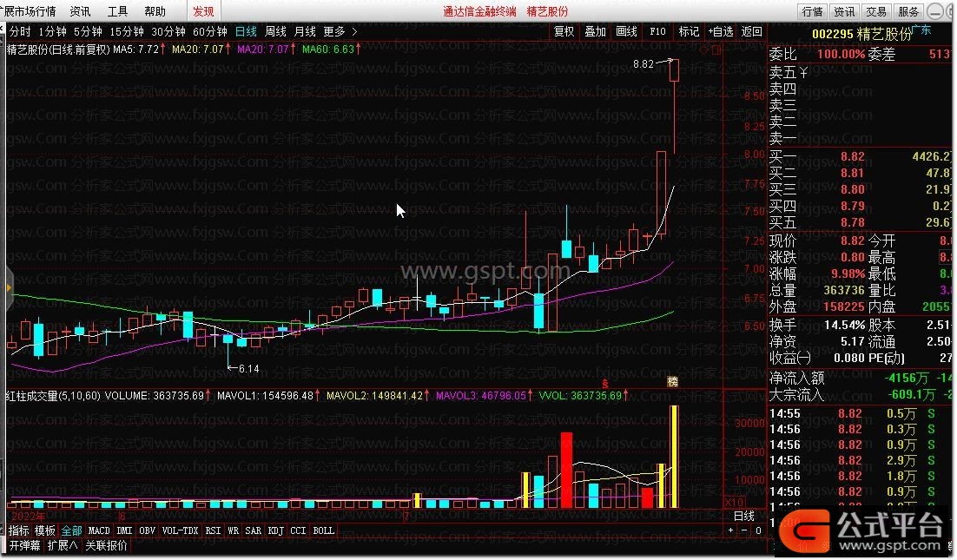Viewport: 957px width, 560px height.
Task: Click the 行情 button at top right
Action: tap(812, 11)
